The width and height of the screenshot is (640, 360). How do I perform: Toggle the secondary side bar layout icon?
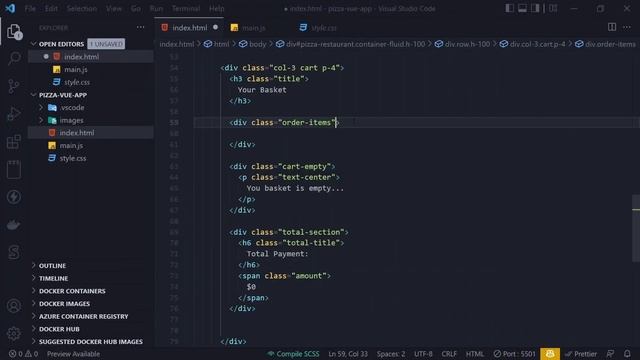[x=535, y=8]
